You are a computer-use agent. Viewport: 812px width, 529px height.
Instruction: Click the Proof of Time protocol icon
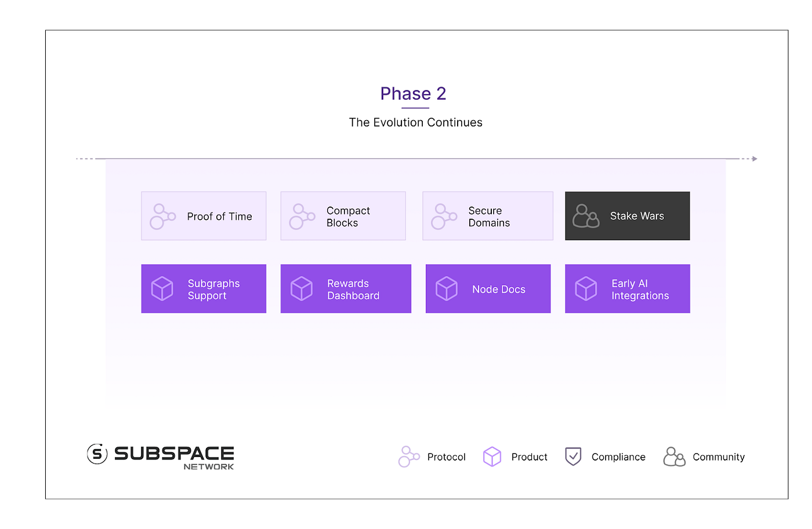tap(162, 216)
